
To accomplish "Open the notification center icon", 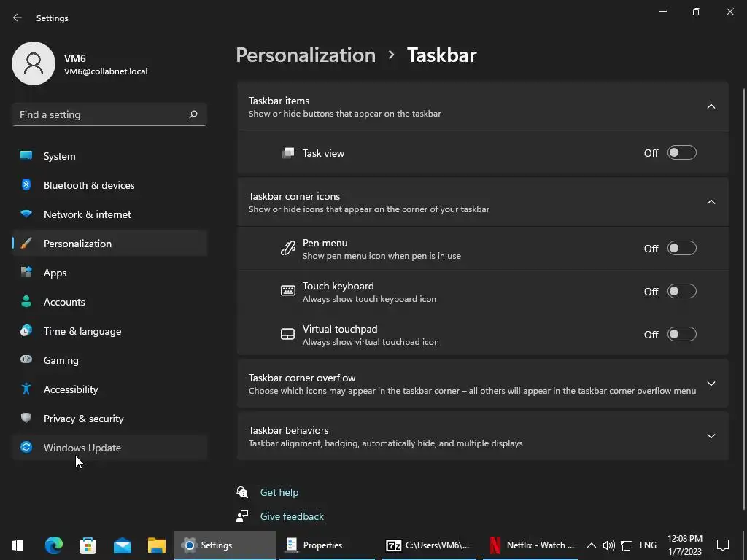I will coord(723,545).
